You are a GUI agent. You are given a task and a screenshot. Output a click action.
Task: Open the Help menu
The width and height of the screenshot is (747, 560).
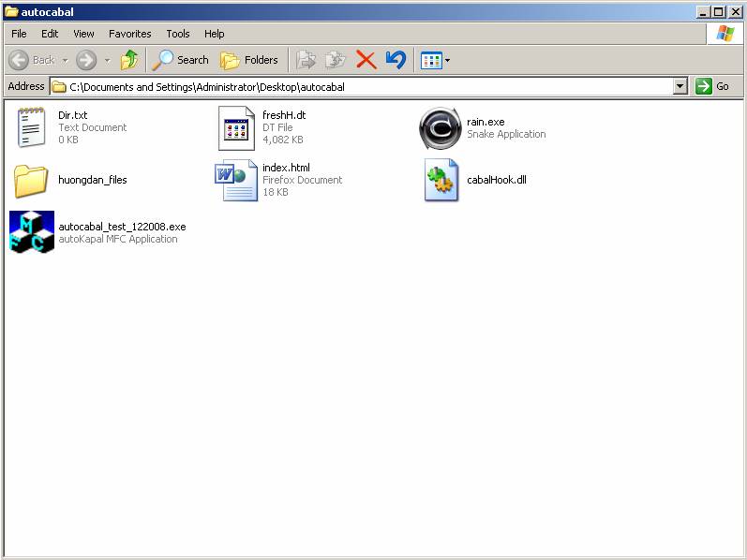(214, 34)
